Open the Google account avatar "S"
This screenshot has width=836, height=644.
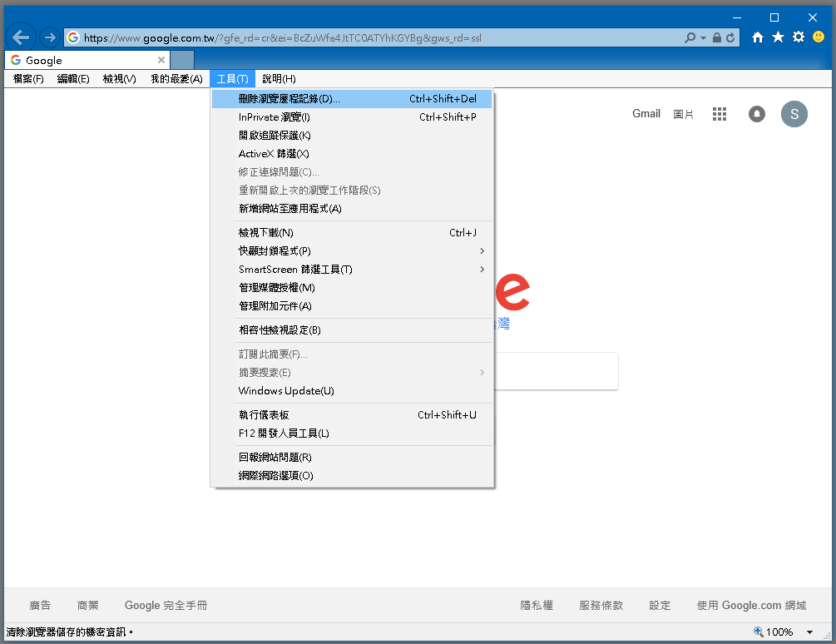[x=794, y=114]
